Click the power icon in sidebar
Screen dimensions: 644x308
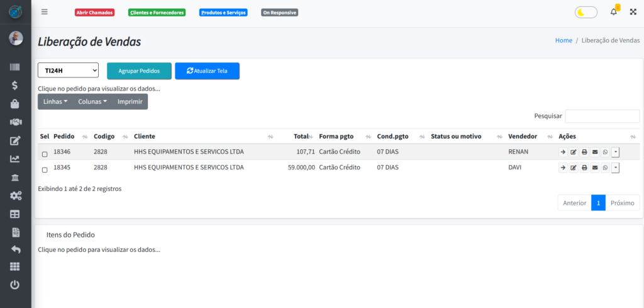tap(15, 285)
